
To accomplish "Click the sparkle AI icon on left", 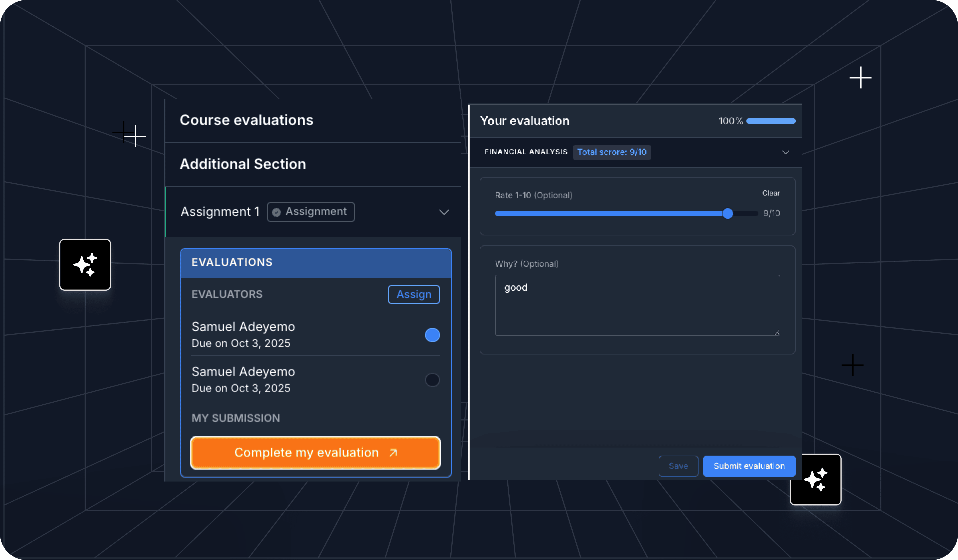I will pyautogui.click(x=85, y=264).
